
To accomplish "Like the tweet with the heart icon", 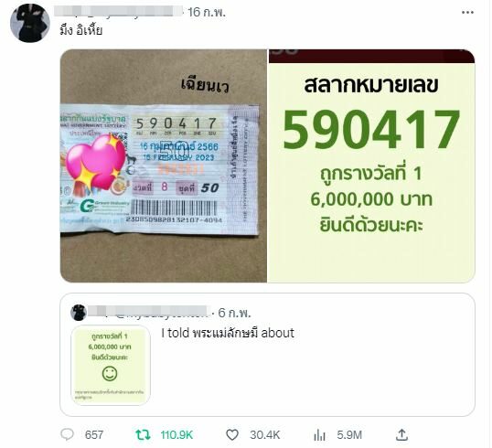I will pos(232,435).
